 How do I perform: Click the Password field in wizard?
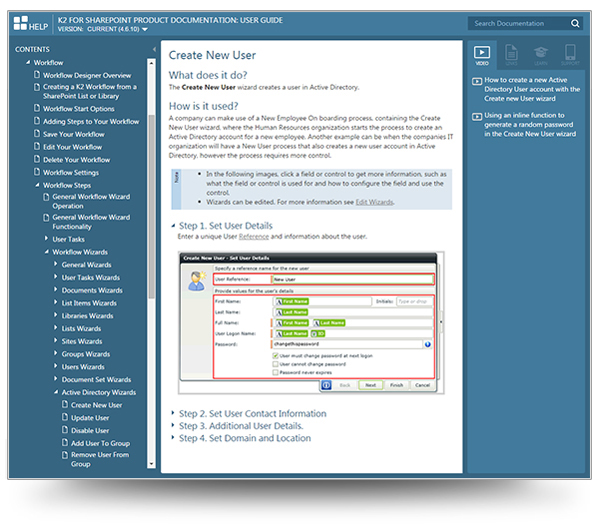(x=347, y=344)
